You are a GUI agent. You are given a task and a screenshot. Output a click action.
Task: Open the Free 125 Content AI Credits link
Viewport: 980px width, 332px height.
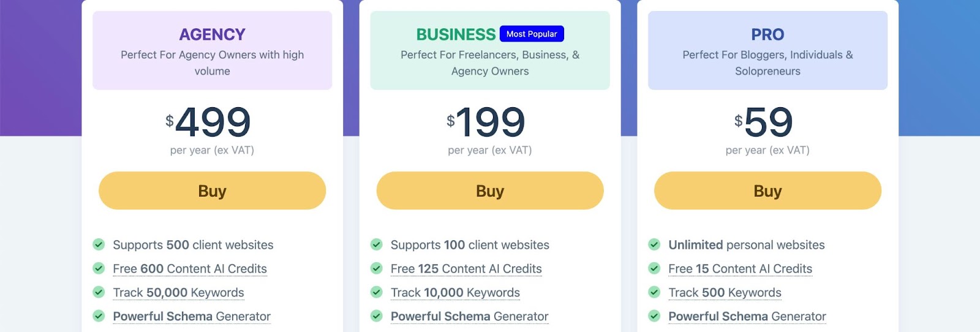[x=466, y=269]
